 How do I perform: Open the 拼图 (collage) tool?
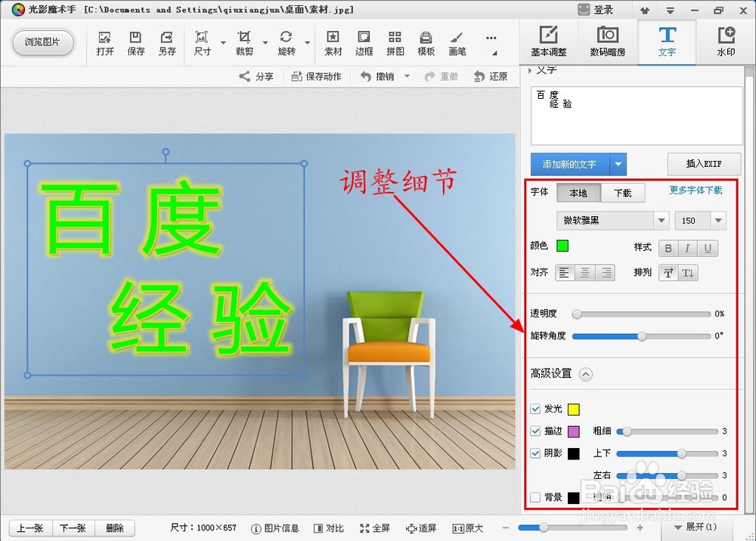[395, 43]
